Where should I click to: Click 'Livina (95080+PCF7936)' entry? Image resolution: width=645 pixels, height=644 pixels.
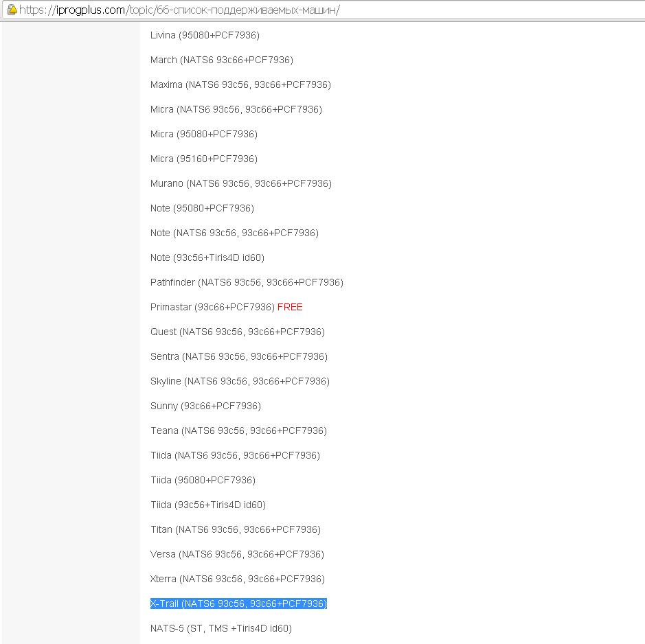pos(205,36)
